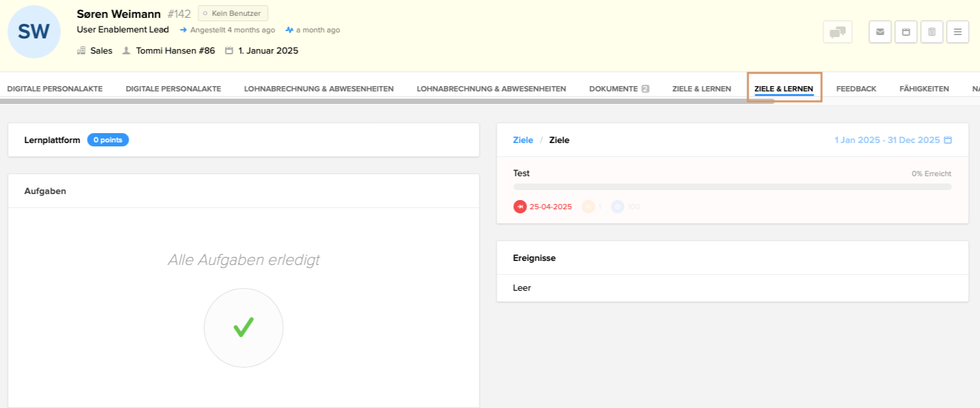This screenshot has height=408, width=980.
Task: Open the Ziele breadcrumb dropdown
Action: (523, 140)
